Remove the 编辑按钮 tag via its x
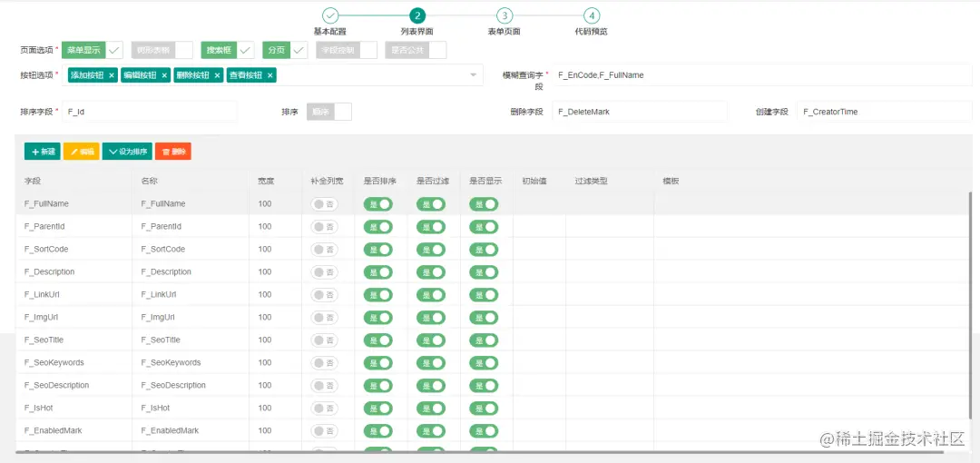The image size is (980, 463). point(164,75)
